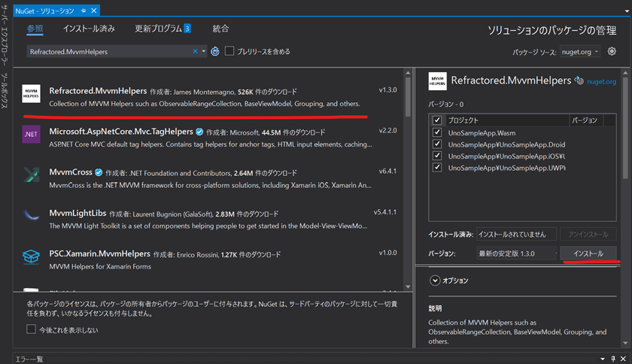The image size is (632, 364).
Task: Click the MvvmCross package icon
Action: (x=31, y=175)
